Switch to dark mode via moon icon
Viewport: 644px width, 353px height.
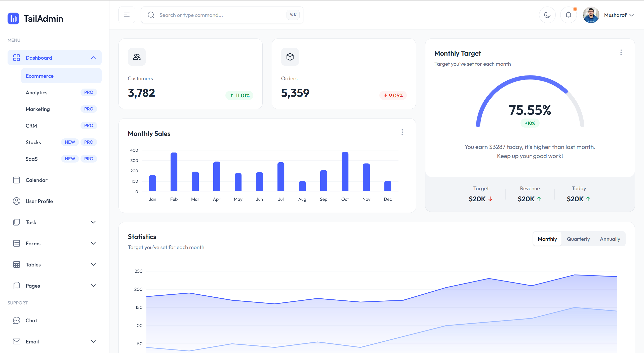point(547,15)
